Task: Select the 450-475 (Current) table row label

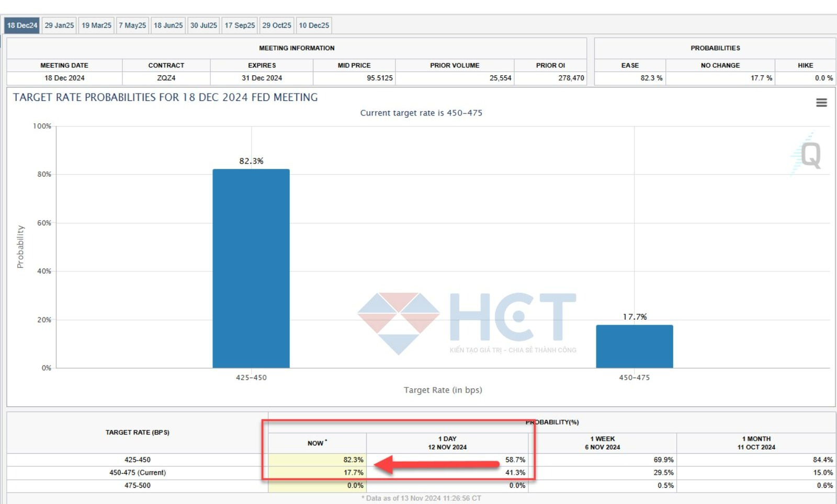Action: [x=138, y=473]
